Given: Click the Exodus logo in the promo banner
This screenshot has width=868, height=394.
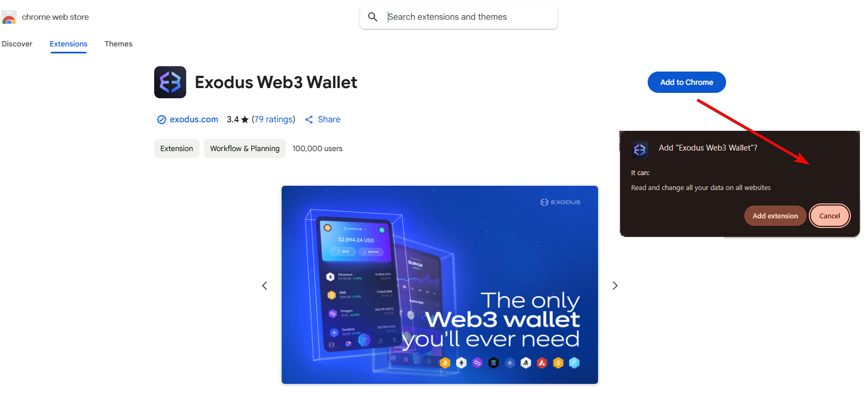Looking at the screenshot, I should 560,202.
